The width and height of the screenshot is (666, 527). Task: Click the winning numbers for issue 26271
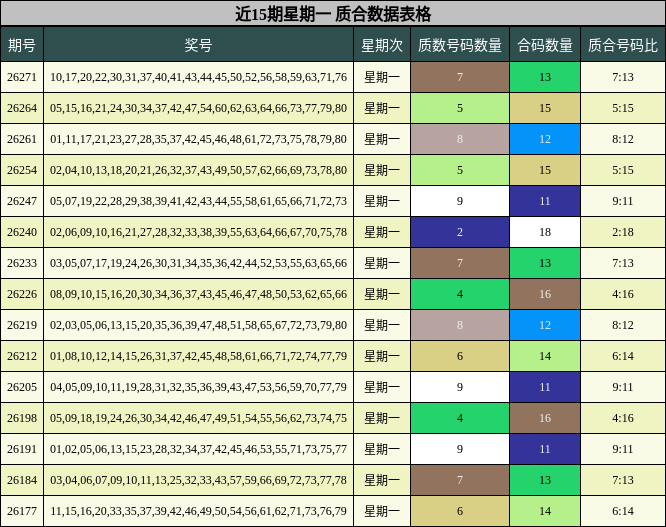click(x=198, y=77)
